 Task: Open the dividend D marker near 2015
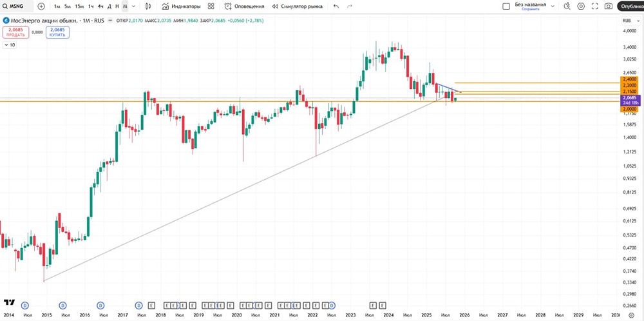(62, 306)
